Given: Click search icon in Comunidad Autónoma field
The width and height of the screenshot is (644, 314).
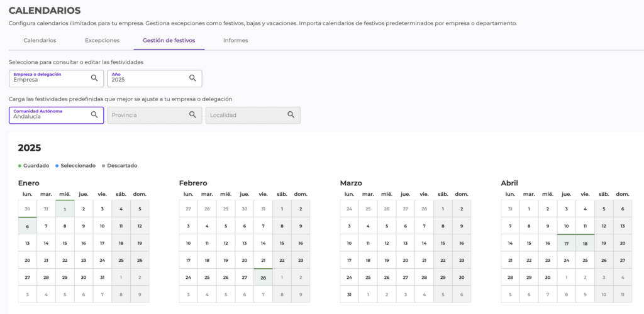Looking at the screenshot, I should click(94, 115).
